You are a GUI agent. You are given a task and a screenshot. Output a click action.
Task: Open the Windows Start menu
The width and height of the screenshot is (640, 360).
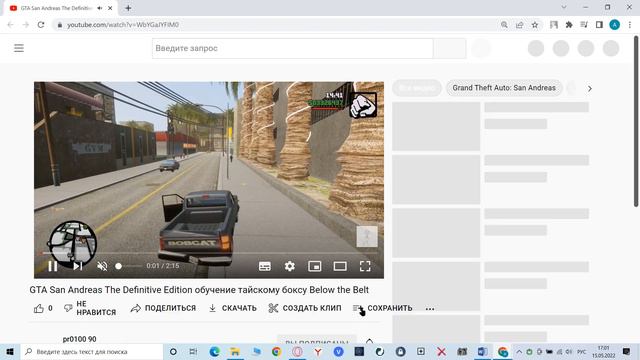click(x=10, y=351)
